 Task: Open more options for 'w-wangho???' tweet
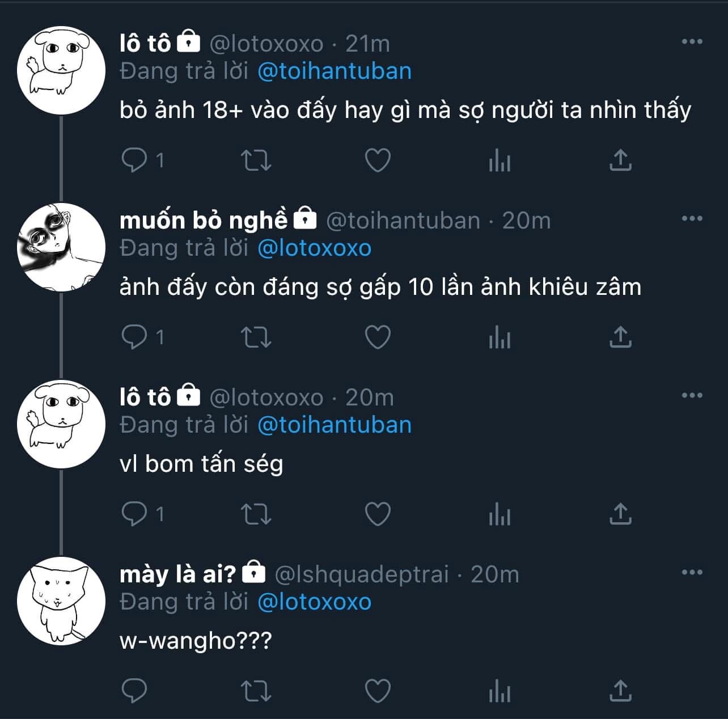coord(692,572)
